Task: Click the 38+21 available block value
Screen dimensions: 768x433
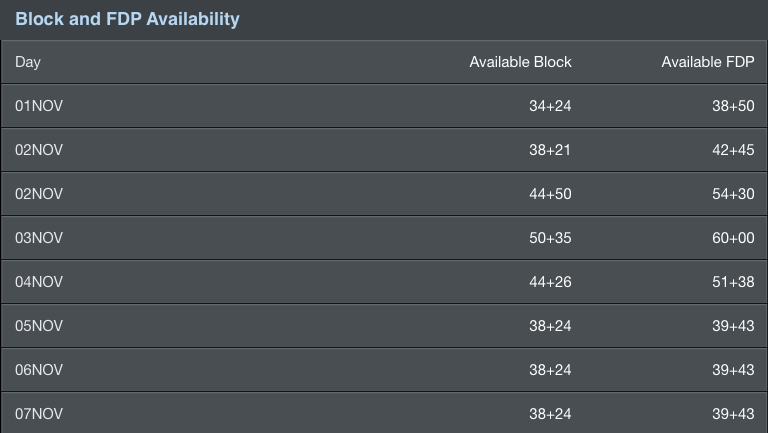Action: pyautogui.click(x=550, y=150)
